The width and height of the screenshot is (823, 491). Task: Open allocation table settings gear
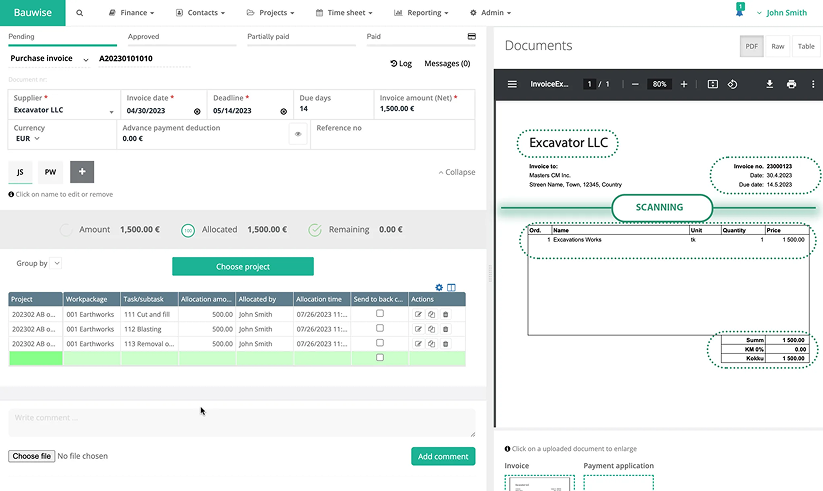439,288
